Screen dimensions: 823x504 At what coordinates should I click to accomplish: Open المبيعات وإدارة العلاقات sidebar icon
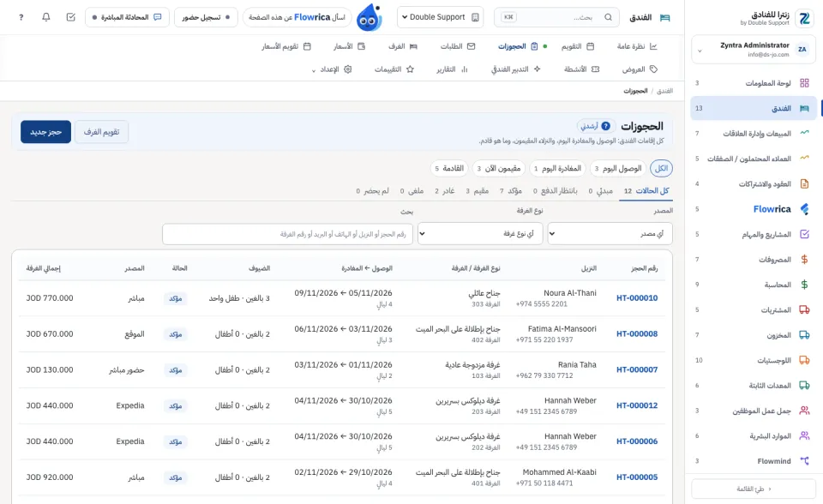tap(804, 134)
